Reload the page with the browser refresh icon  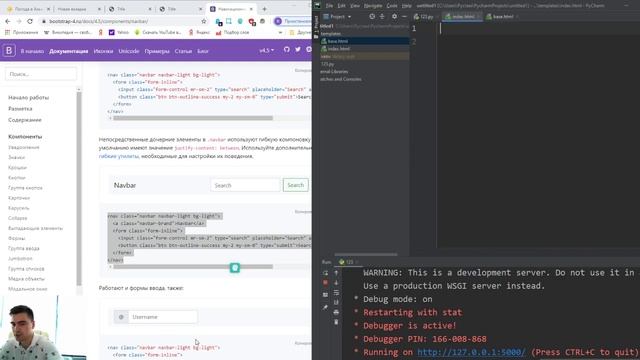(30, 21)
